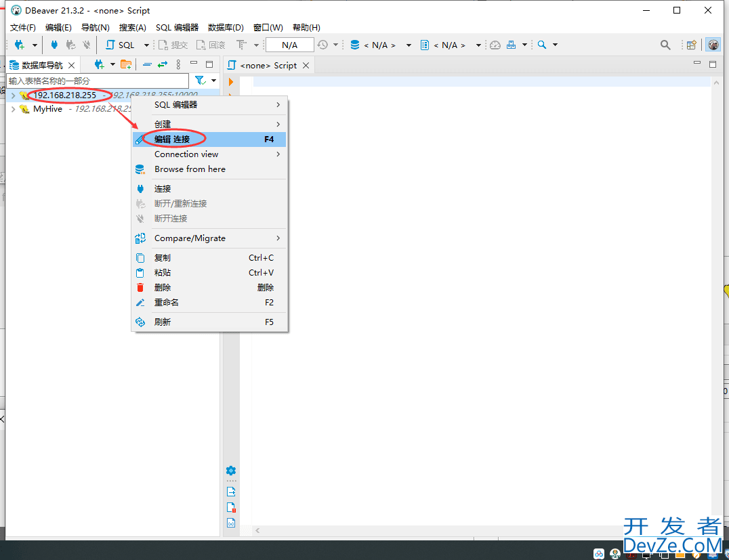This screenshot has height=560, width=729.
Task: Open the 帮助(H) menu
Action: coord(306,27)
